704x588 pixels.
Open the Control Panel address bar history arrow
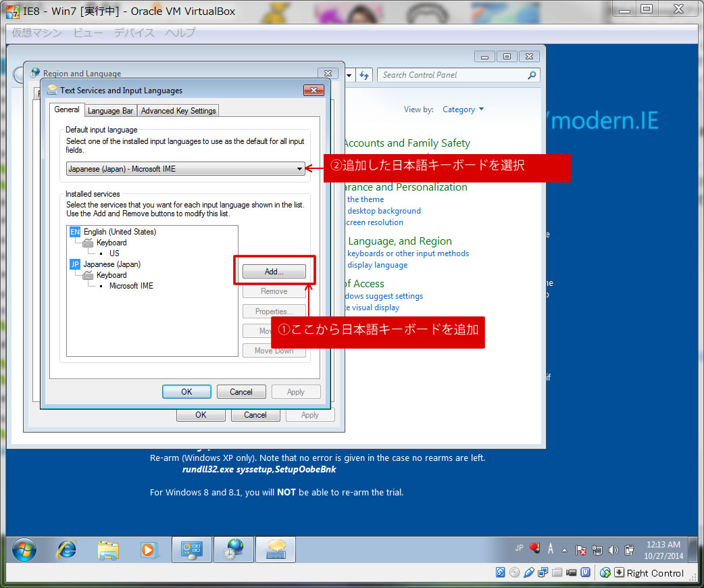[x=349, y=75]
